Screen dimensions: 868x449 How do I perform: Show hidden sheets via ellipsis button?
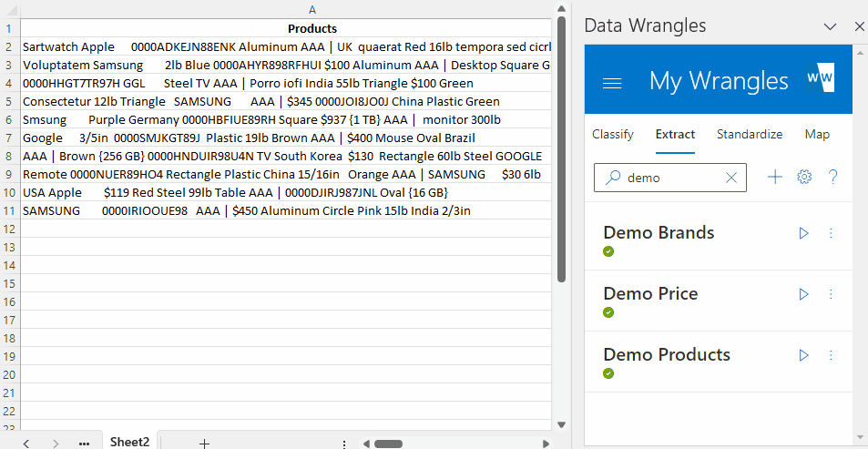pyautogui.click(x=84, y=444)
